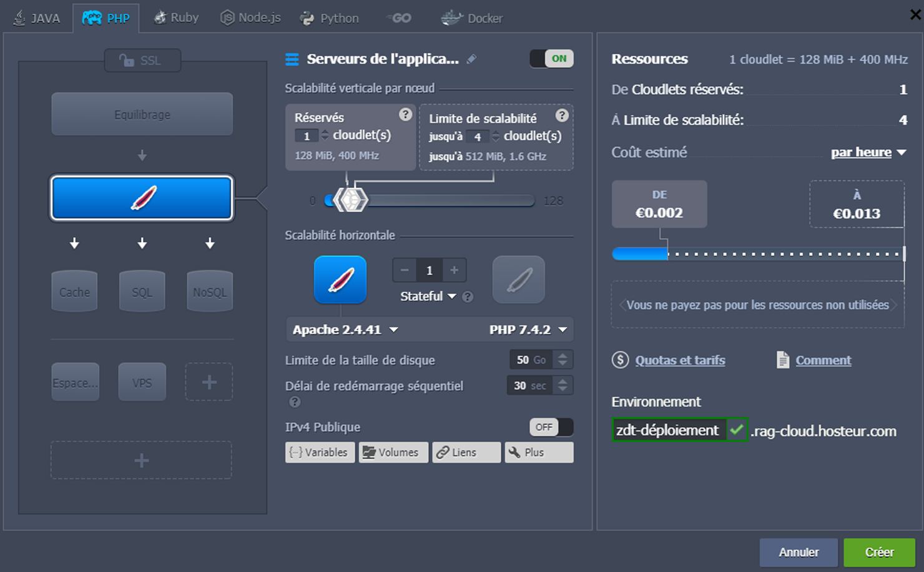The image size is (924, 572).
Task: Turn off the application server ON switch
Action: point(551,59)
